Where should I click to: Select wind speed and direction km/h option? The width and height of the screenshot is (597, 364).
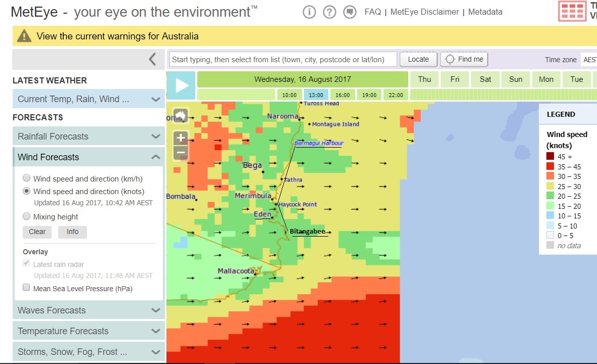(26, 178)
